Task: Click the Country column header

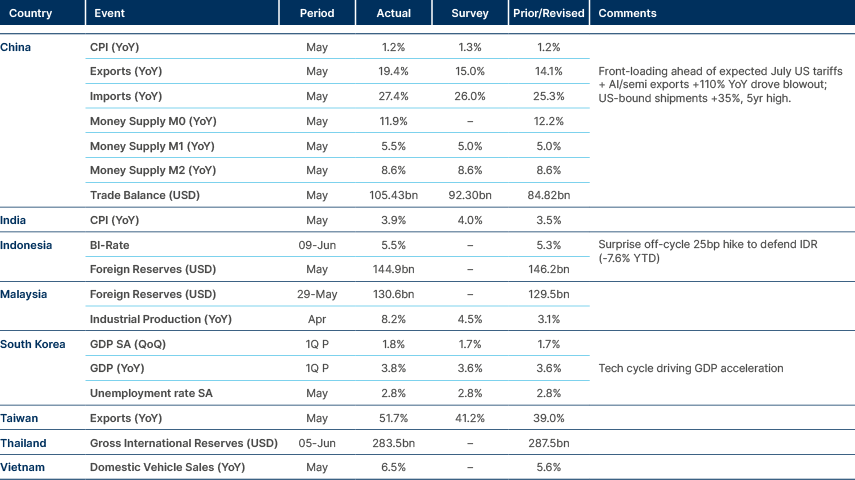Action: pyautogui.click(x=31, y=13)
